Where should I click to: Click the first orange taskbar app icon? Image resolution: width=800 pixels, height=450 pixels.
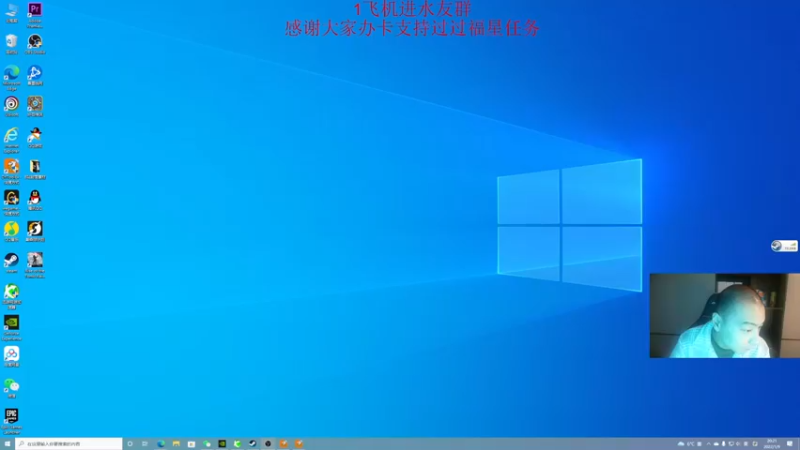(284, 444)
